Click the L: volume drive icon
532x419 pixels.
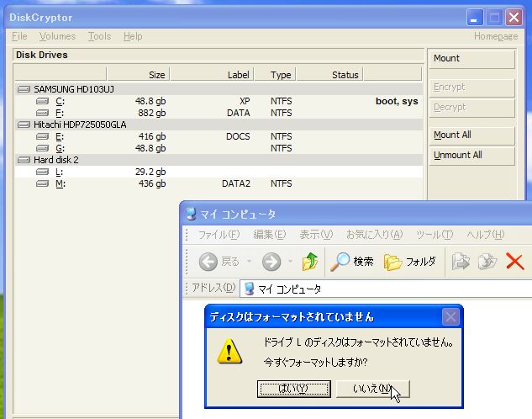(42, 172)
